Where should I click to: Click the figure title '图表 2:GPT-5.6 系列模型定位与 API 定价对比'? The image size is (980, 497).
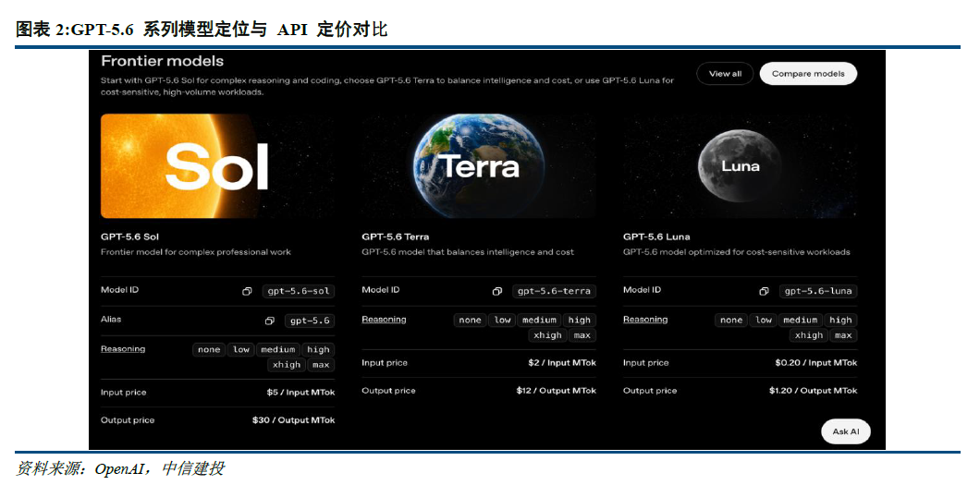coord(202,30)
